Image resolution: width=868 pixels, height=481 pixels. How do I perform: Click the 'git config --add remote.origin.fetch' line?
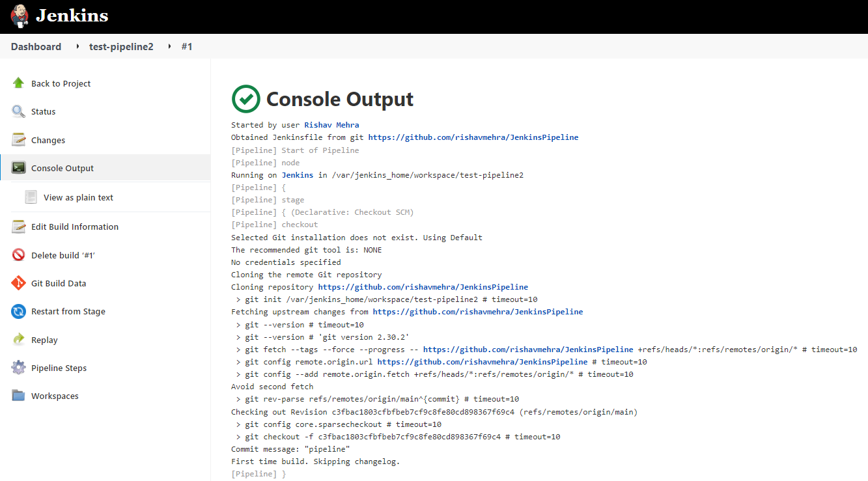pyautogui.click(x=434, y=374)
